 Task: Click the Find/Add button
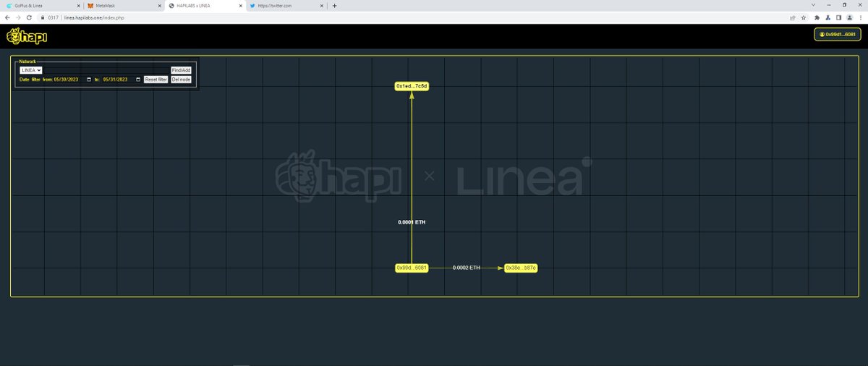click(181, 70)
